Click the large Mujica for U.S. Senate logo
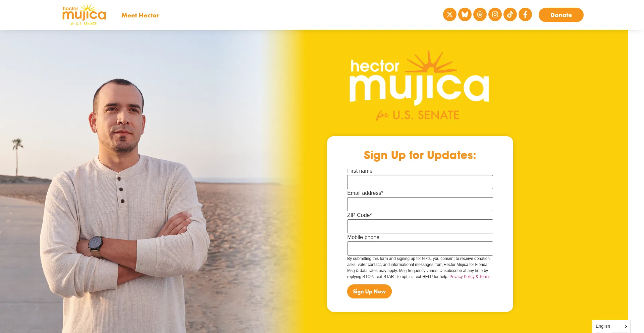 tap(419, 86)
